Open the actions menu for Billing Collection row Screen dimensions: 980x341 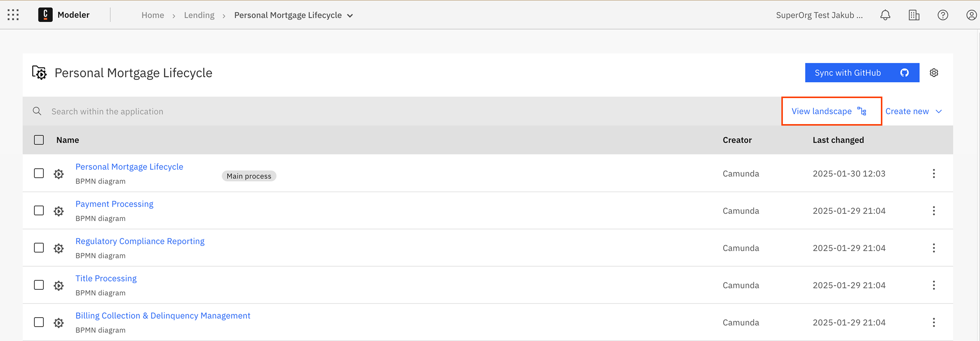coord(934,322)
